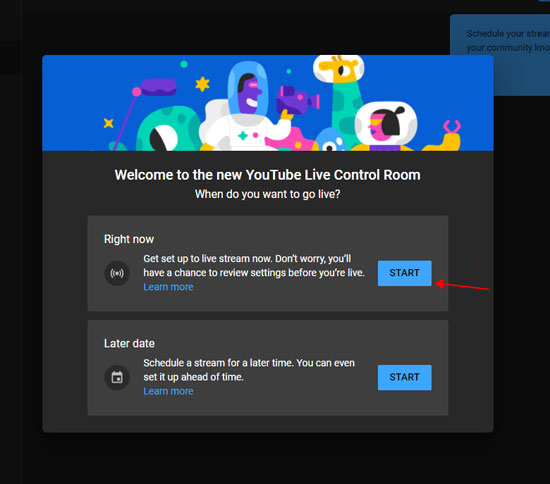Click START in the Right now card
550x484 pixels.
[404, 273]
